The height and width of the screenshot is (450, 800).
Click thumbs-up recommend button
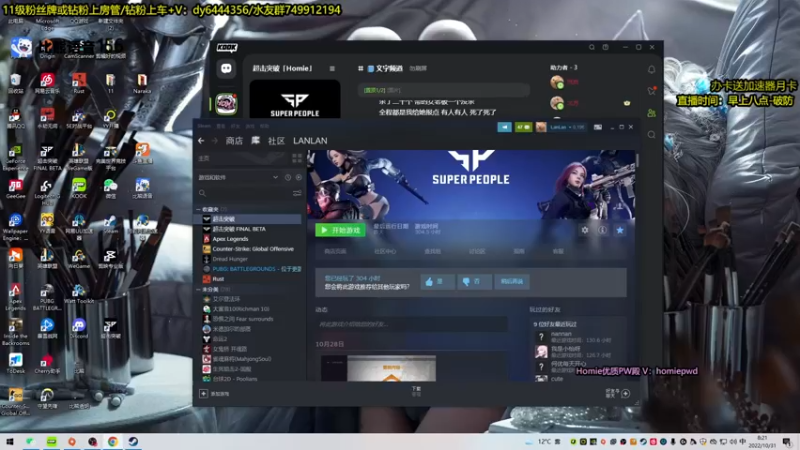click(x=437, y=282)
